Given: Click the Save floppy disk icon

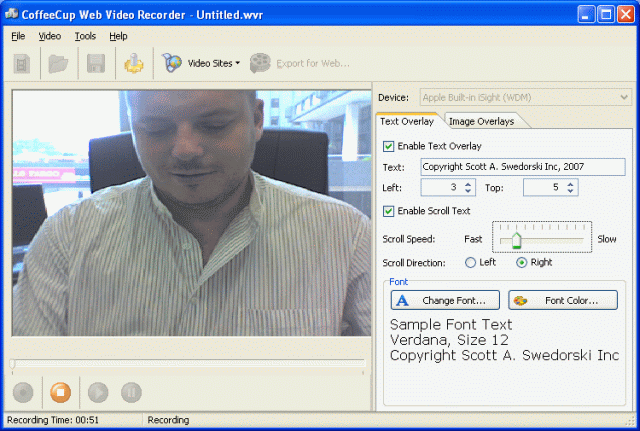Looking at the screenshot, I should click(x=96, y=64).
